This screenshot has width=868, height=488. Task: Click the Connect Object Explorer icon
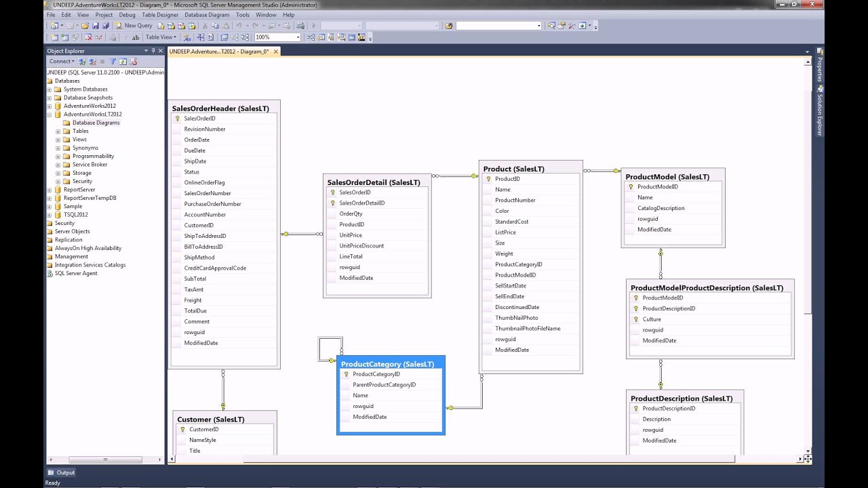point(83,61)
